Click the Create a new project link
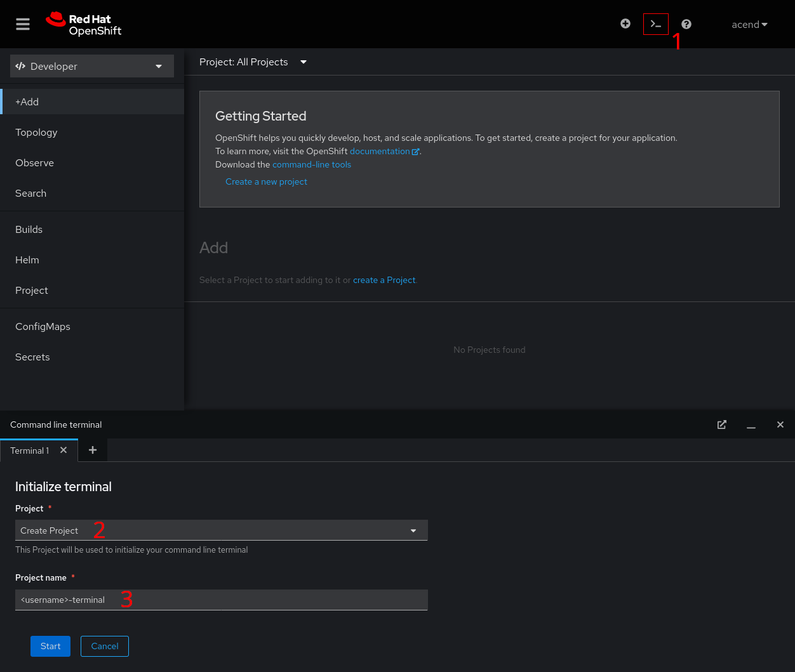Screen dimensions: 795x672 (266, 181)
